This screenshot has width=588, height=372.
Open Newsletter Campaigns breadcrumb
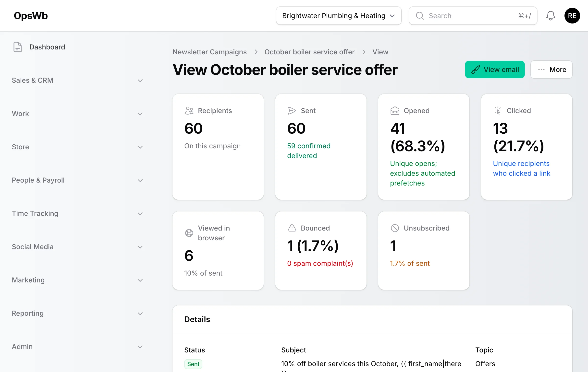(x=209, y=52)
